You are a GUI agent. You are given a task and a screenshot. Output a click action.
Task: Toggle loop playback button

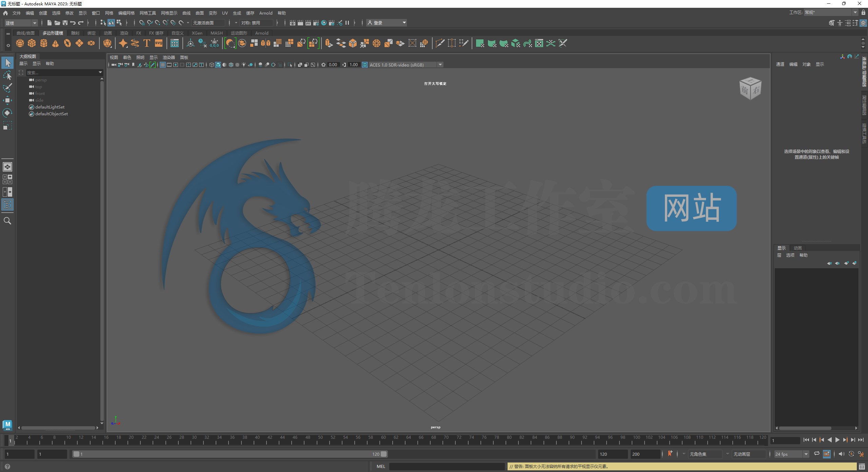tap(817, 454)
